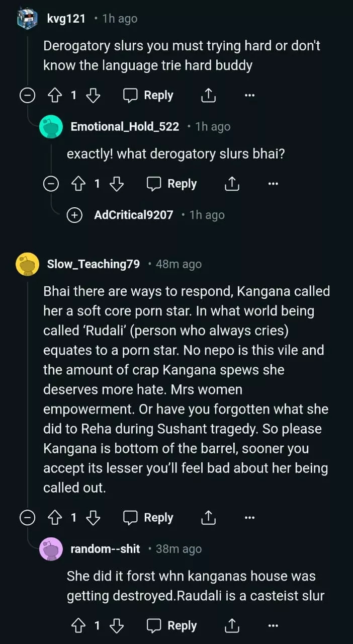Upvote random--shit's comment
The width and height of the screenshot is (353, 644).
pos(77,626)
